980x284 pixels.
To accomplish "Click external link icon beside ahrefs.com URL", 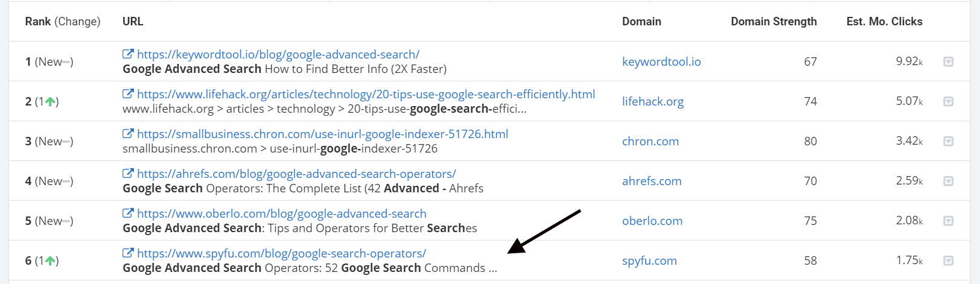I will click(128, 174).
